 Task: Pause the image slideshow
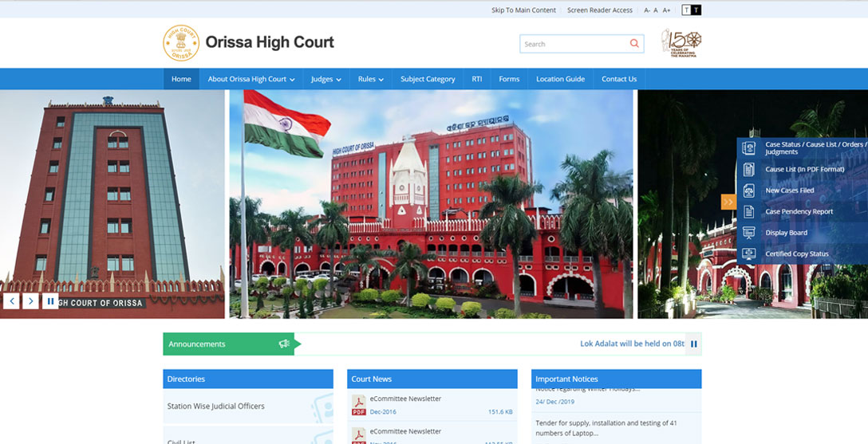[x=50, y=301]
